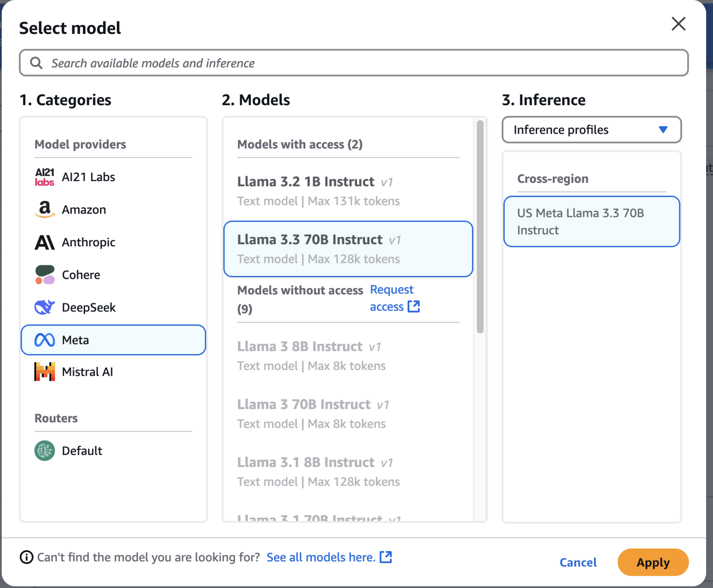Click the Amazon logo icon
The image size is (713, 588).
(44, 210)
